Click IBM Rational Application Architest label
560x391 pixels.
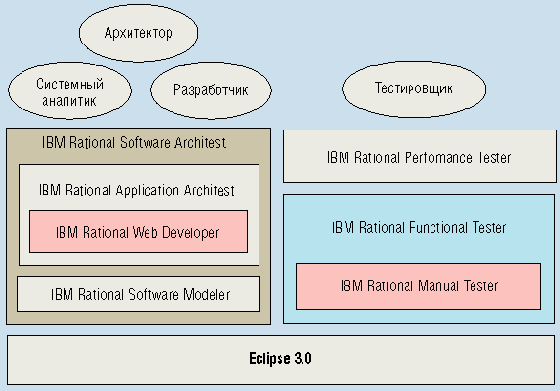click(137, 190)
